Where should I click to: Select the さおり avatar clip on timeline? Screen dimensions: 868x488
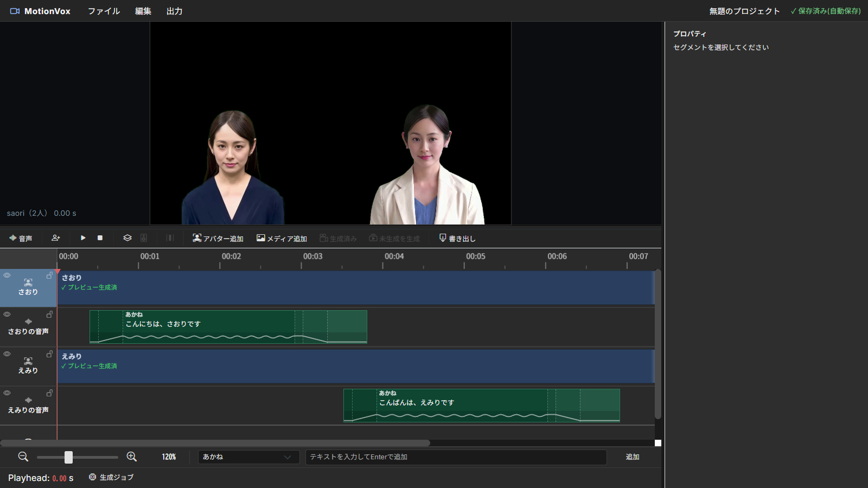click(356, 288)
